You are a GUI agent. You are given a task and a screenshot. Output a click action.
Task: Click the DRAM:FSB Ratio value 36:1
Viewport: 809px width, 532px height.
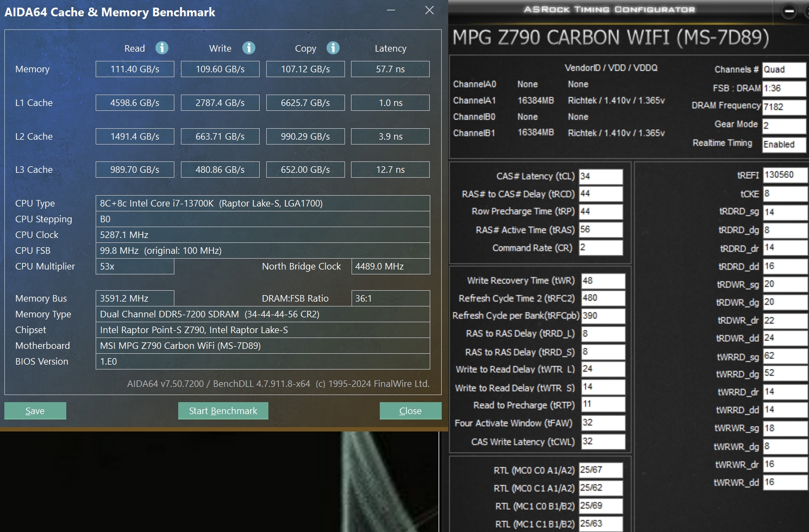[391, 298]
